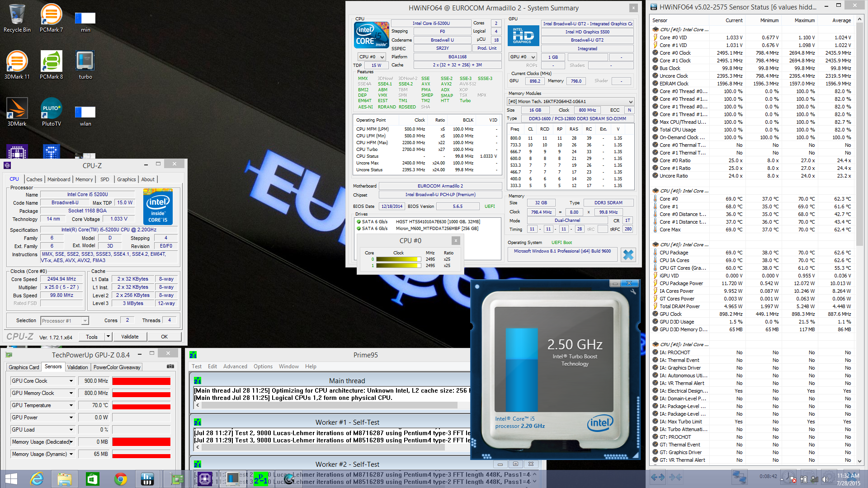This screenshot has height=488, width=868.
Task: Click the Core 0 clock bar in CPU #0 window
Action: 398,259
